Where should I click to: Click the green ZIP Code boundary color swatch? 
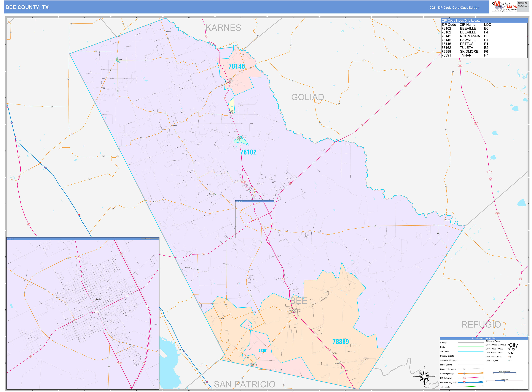tap(471, 351)
